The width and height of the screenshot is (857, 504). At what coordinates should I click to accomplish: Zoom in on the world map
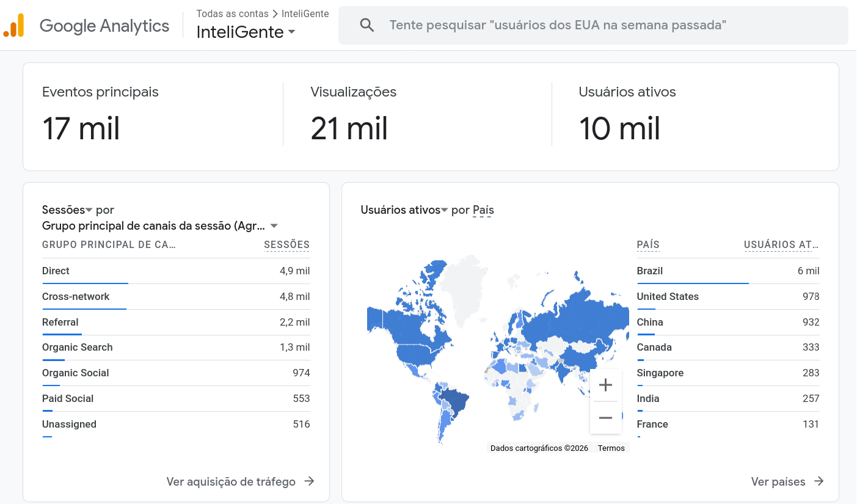point(605,385)
